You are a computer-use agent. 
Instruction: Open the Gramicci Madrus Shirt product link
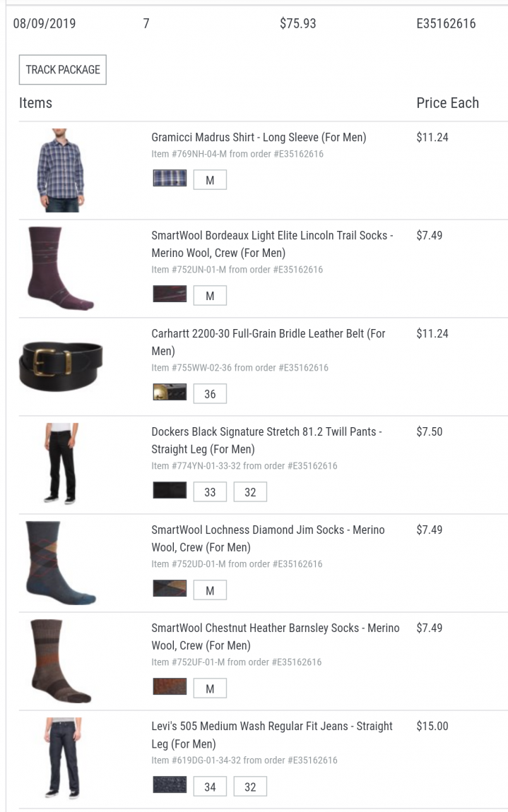click(259, 137)
